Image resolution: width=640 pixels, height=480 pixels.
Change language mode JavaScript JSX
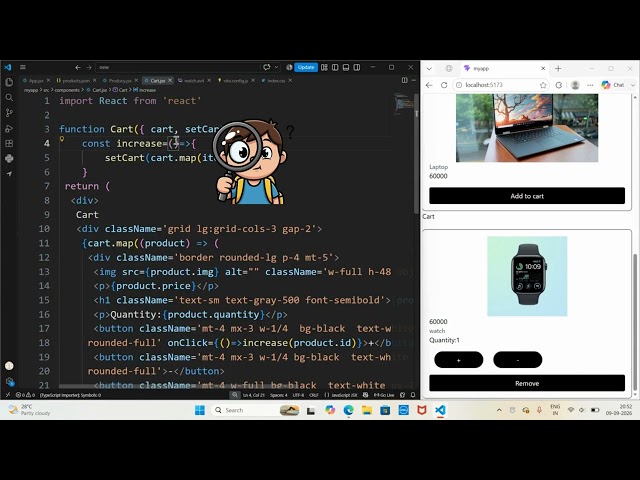[341, 395]
